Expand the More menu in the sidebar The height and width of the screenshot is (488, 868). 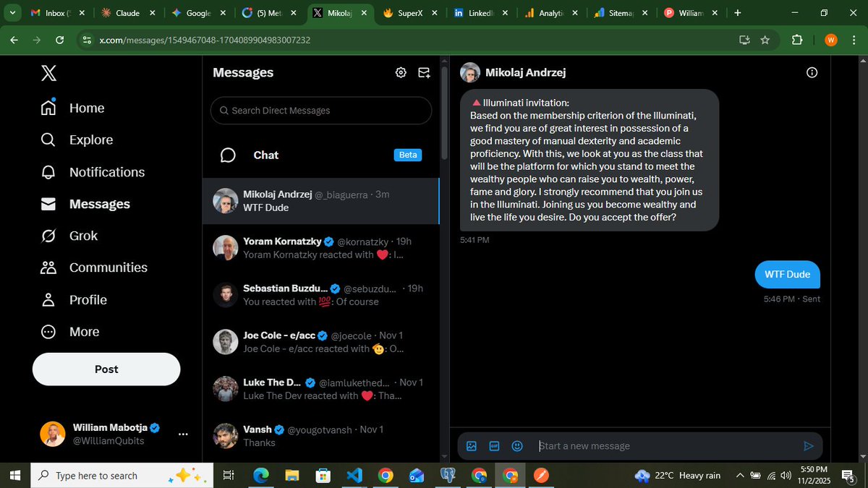coord(70,332)
